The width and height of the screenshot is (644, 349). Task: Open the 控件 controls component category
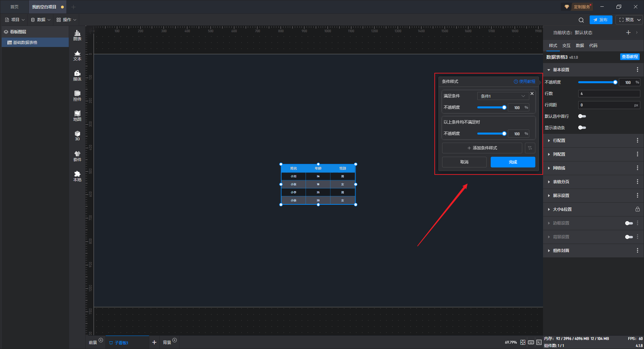pyautogui.click(x=77, y=96)
